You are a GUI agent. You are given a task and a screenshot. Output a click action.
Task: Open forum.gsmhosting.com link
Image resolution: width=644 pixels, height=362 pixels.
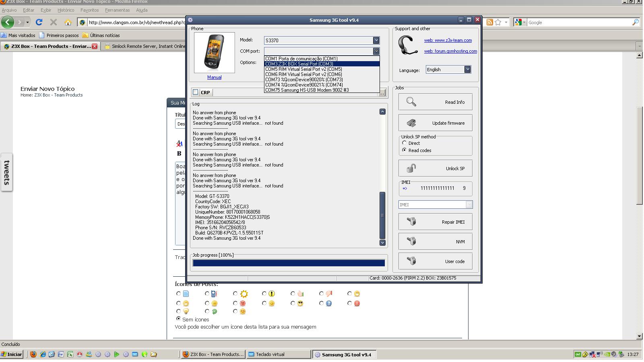point(450,51)
